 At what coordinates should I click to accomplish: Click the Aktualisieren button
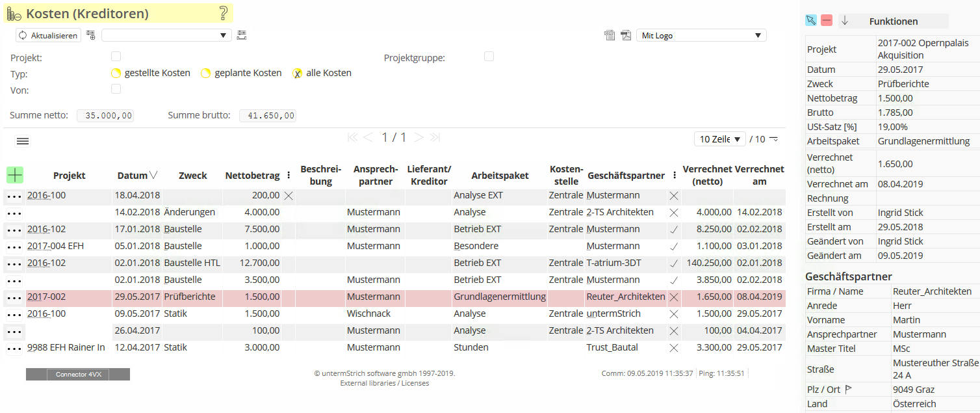pos(48,36)
